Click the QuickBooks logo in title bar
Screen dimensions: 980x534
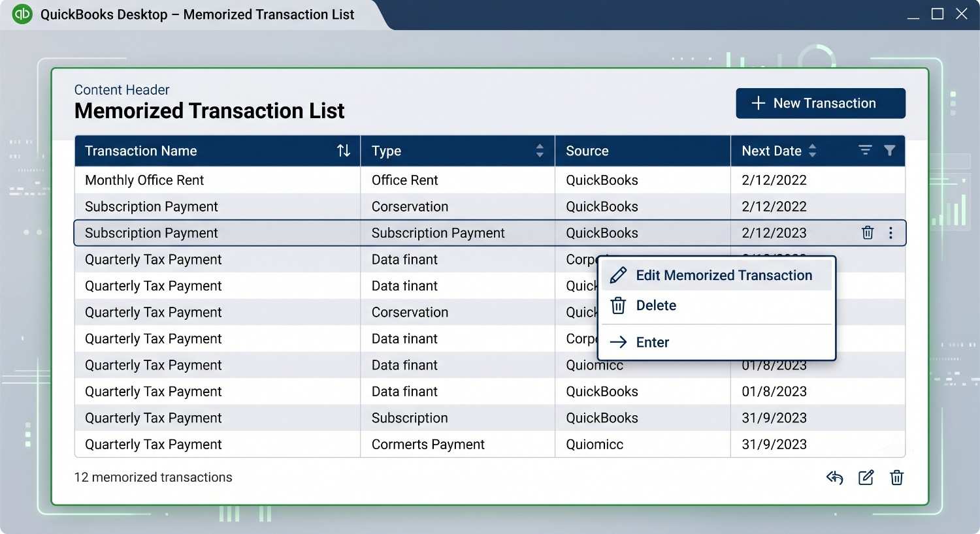22,14
